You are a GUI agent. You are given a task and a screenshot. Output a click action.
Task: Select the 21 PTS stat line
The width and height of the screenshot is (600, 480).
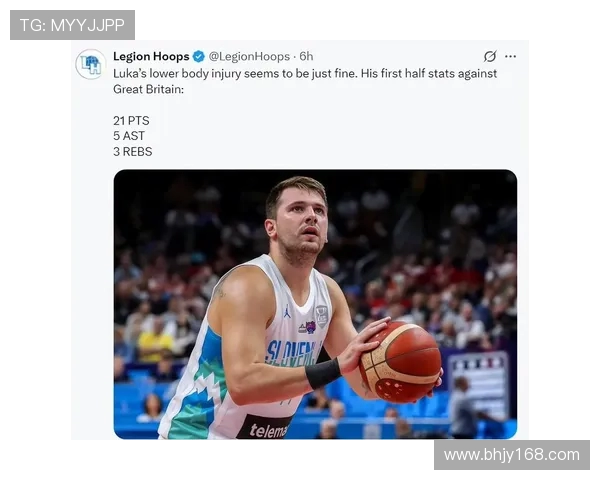131,121
